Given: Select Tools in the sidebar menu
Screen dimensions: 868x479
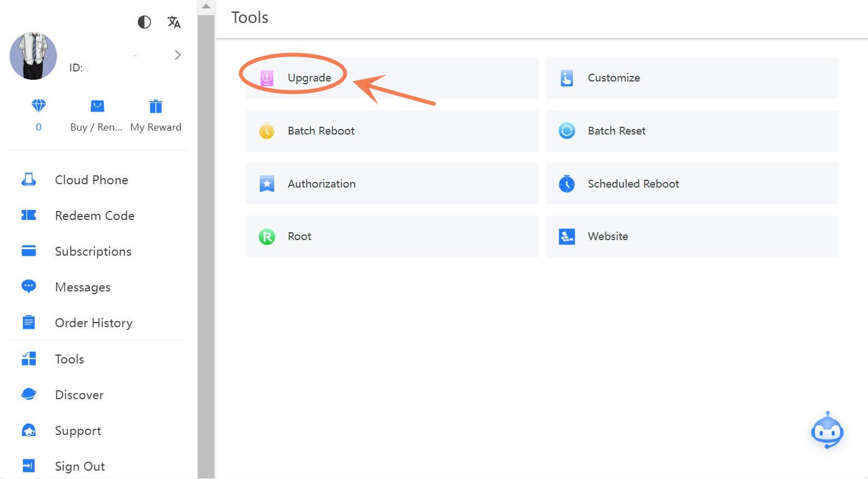Looking at the screenshot, I should click(69, 359).
